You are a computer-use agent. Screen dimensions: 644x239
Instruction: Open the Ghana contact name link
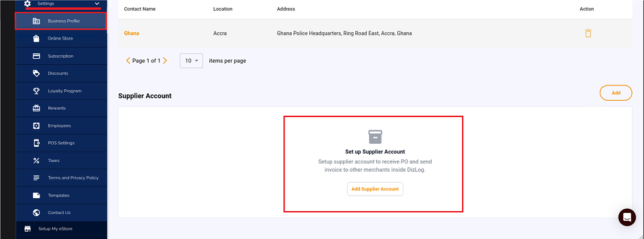pos(132,33)
